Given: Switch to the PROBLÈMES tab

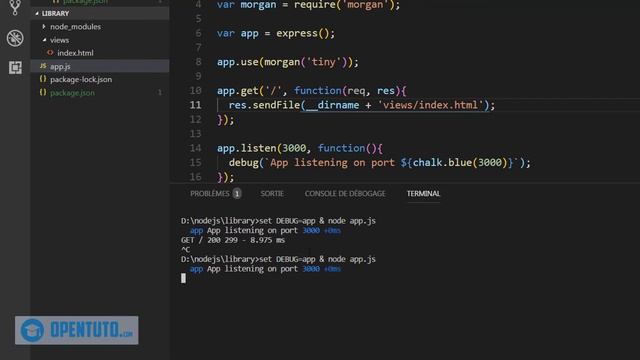Looking at the screenshot, I should click(x=210, y=193).
